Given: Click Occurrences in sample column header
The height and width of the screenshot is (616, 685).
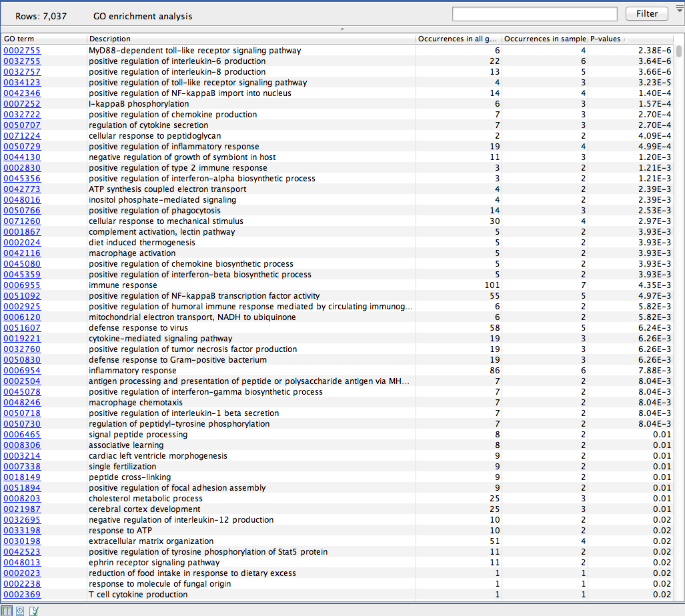Looking at the screenshot, I should [544, 39].
